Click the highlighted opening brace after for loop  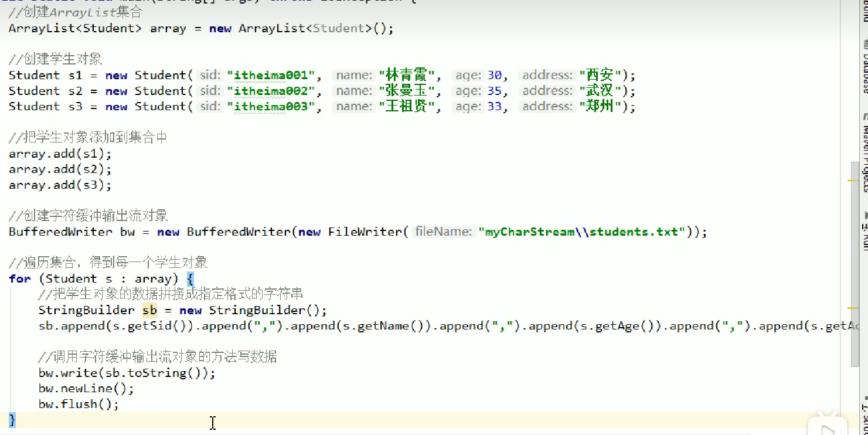(190, 278)
